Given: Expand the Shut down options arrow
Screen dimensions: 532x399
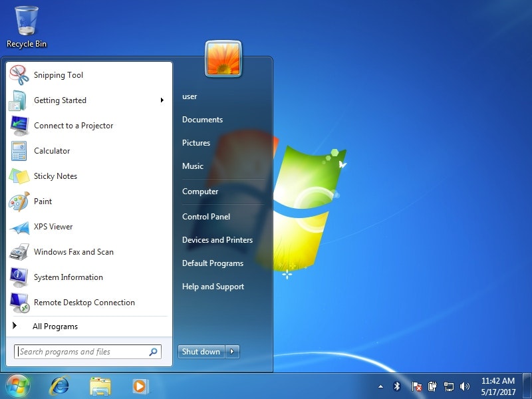Looking at the screenshot, I should [x=231, y=352].
